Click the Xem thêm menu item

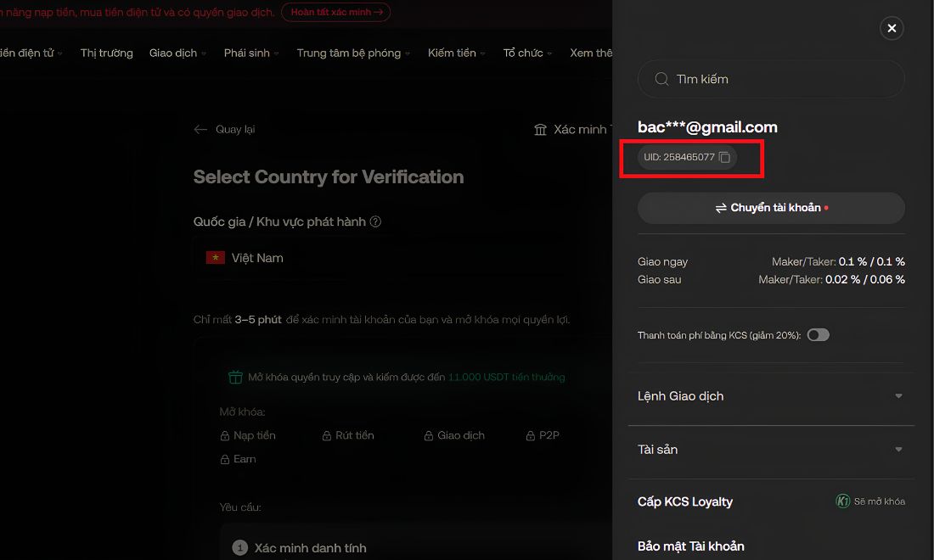591,53
